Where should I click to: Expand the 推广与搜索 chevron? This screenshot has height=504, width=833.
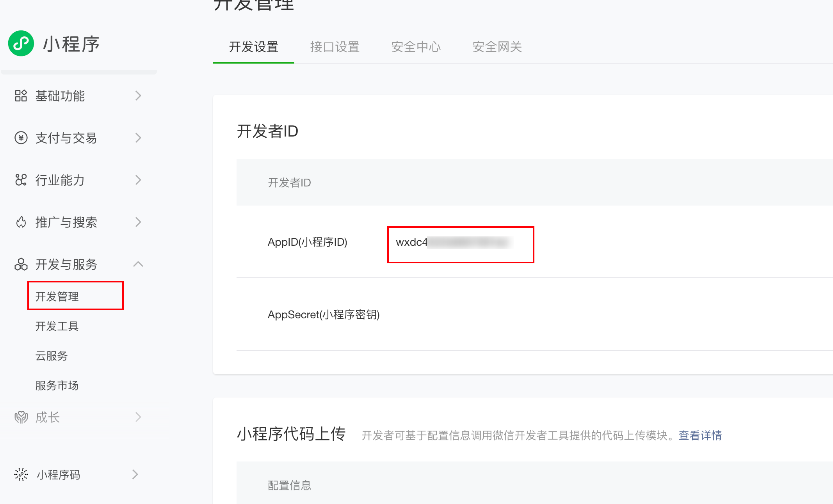pos(138,222)
